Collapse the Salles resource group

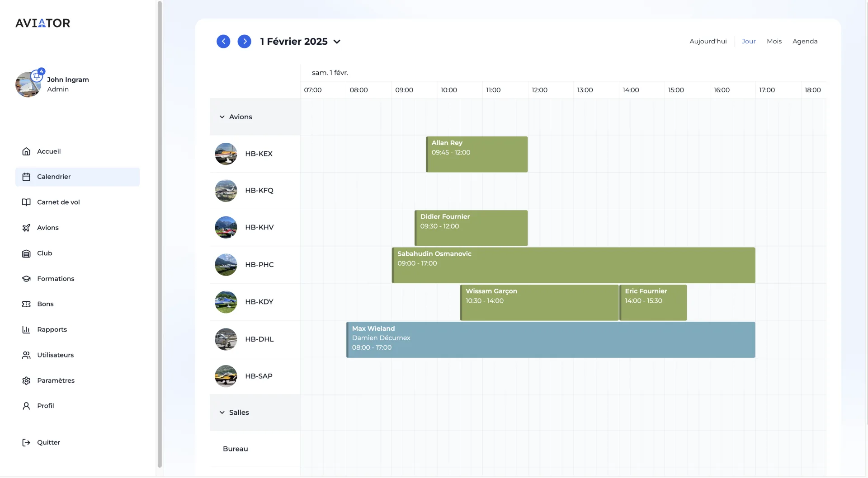point(222,412)
